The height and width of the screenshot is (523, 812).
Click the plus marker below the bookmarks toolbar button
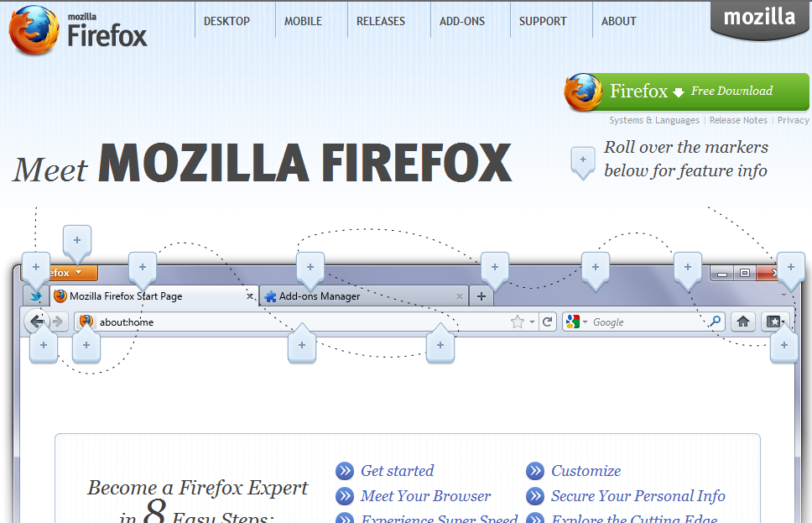click(784, 343)
